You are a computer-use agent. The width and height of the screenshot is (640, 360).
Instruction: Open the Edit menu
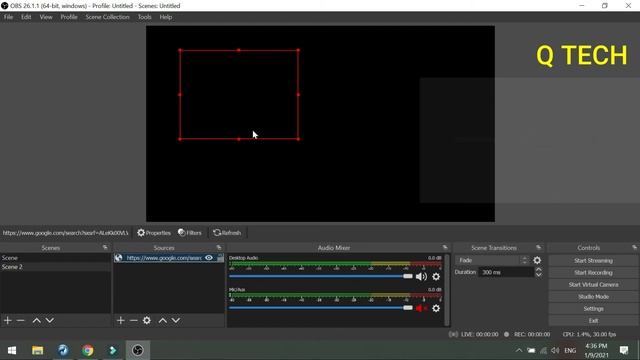tap(26, 17)
